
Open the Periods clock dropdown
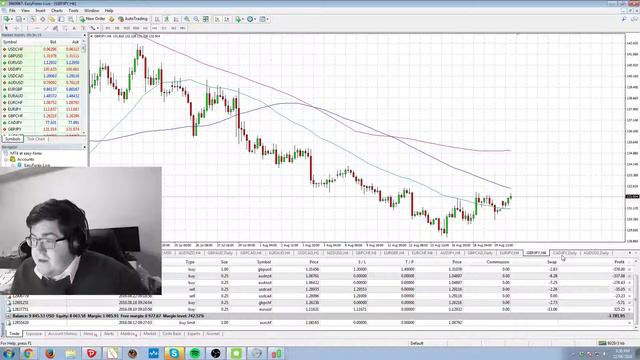point(251,19)
